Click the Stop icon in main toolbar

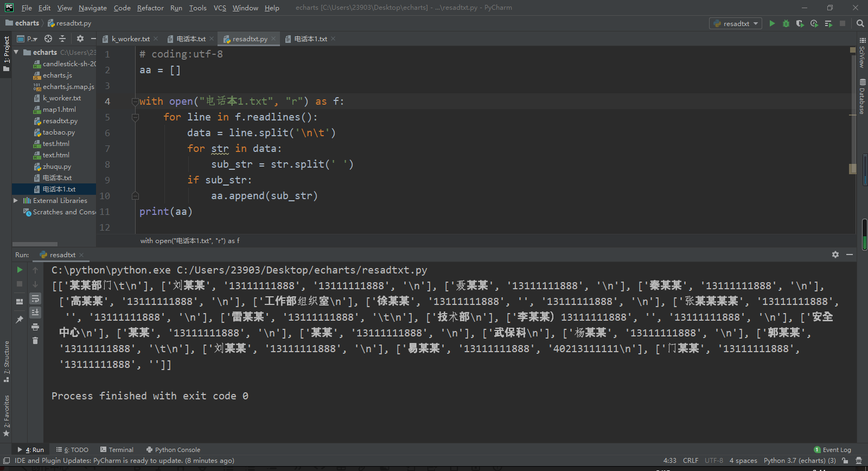843,23
